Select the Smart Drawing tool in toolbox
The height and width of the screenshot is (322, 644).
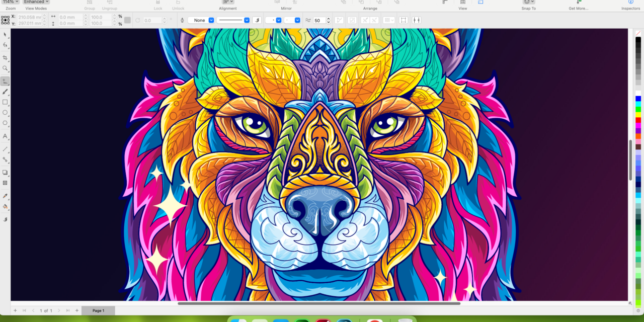pos(5,219)
